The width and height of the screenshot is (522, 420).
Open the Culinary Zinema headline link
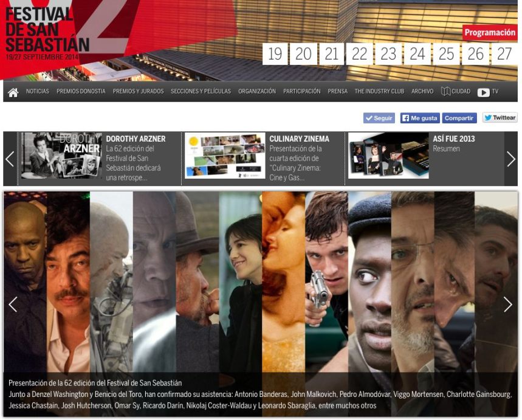point(299,139)
